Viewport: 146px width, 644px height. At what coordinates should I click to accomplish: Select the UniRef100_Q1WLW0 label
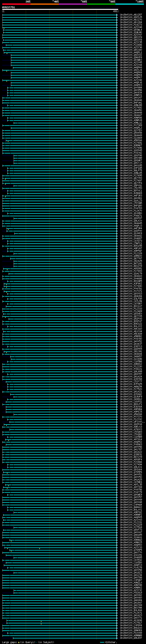click(x=131, y=32)
